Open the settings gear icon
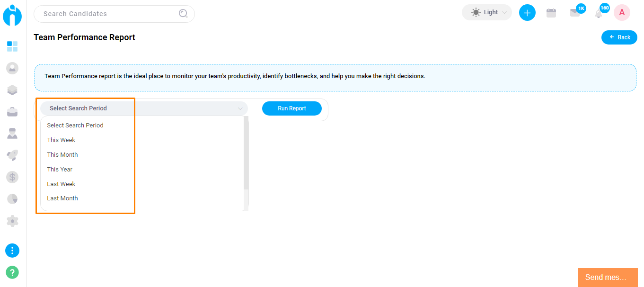This screenshot has width=644, height=287. [12, 221]
